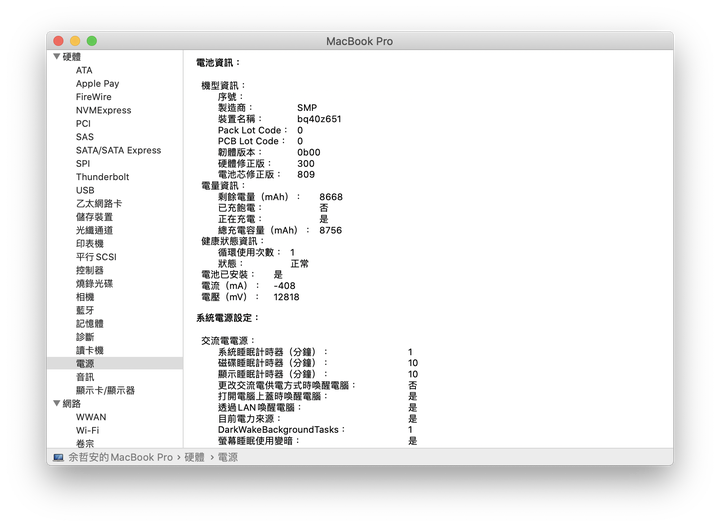Select 平行 SCSI in the sidebar

tap(96, 257)
